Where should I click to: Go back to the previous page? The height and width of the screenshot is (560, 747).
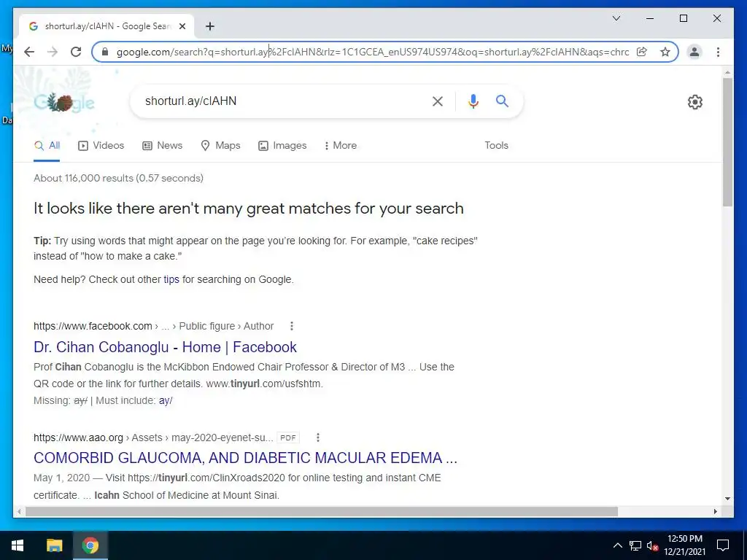(29, 52)
